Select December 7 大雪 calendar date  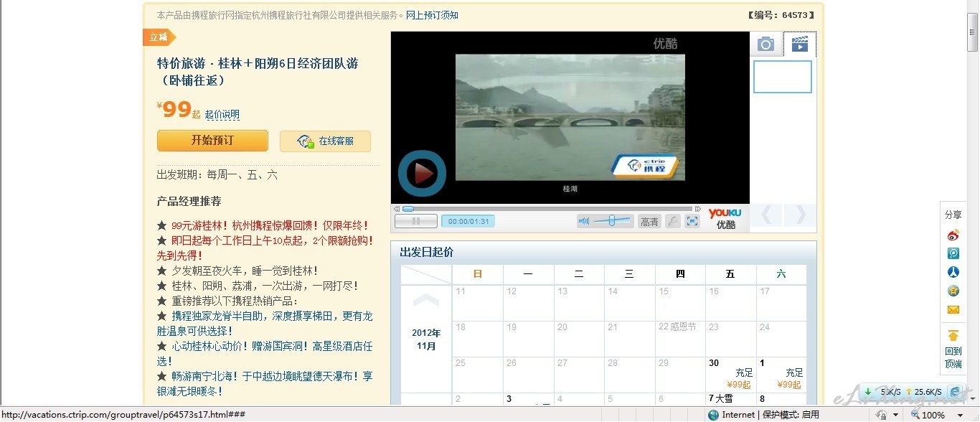[x=730, y=399]
